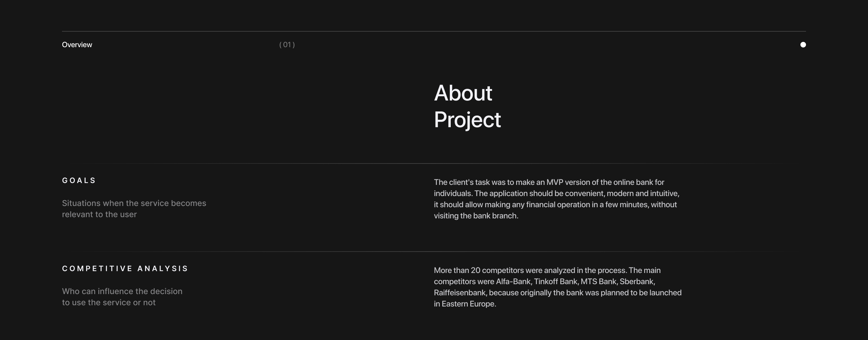Click the word MVP in the goals text
Image resolution: width=868 pixels, height=340 pixels.
555,182
